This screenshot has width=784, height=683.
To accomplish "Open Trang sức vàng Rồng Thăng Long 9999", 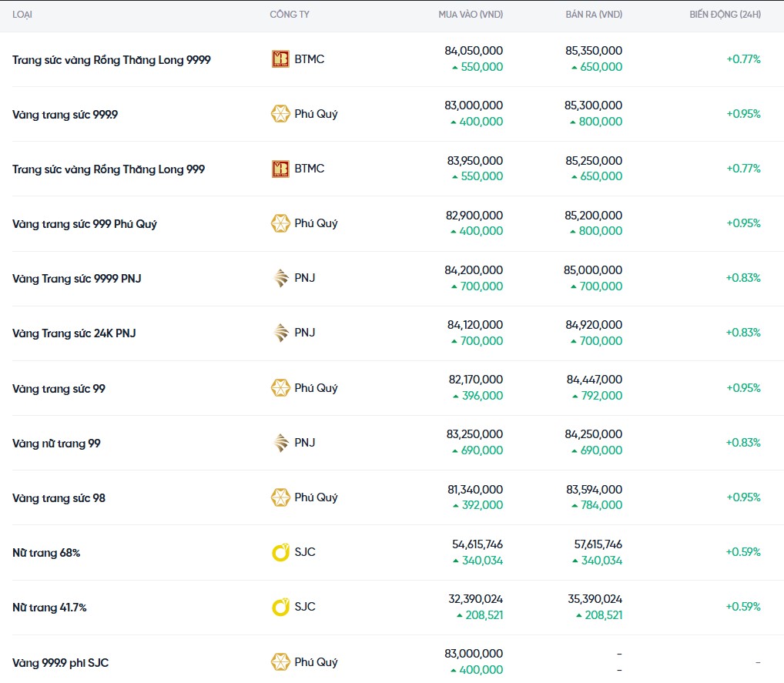I will [x=112, y=59].
